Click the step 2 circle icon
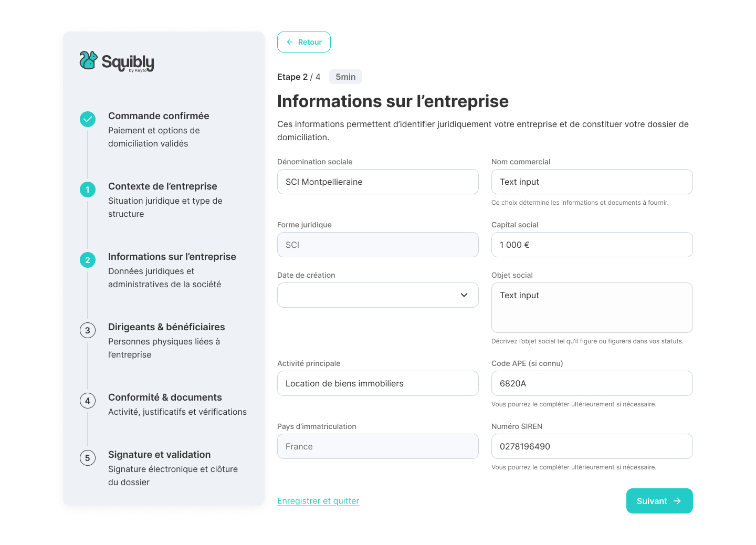This screenshot has width=756, height=545. click(x=88, y=260)
